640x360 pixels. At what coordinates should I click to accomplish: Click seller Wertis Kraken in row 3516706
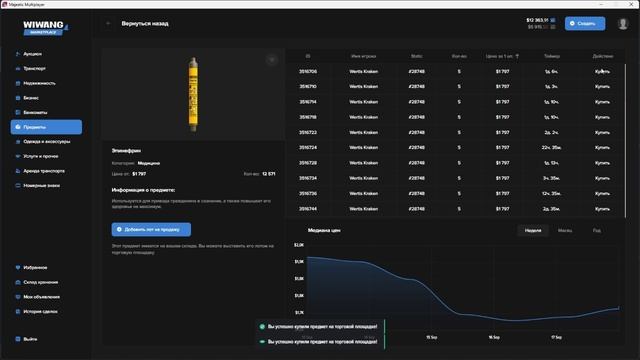[x=363, y=71]
